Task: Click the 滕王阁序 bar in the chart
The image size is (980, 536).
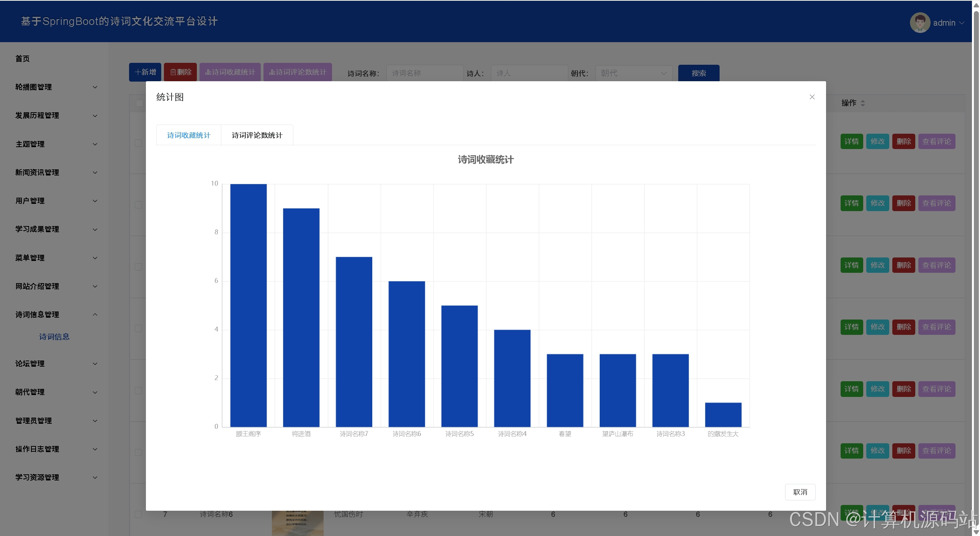Action: (x=249, y=305)
